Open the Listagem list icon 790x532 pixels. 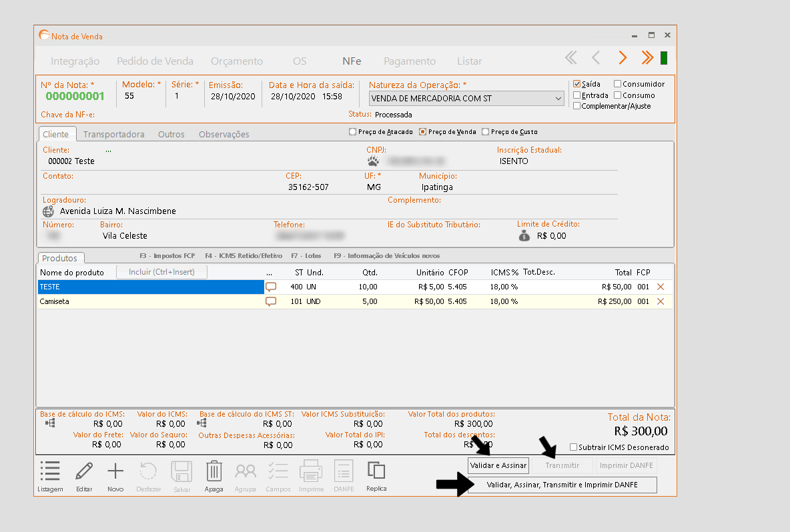pos(50,471)
